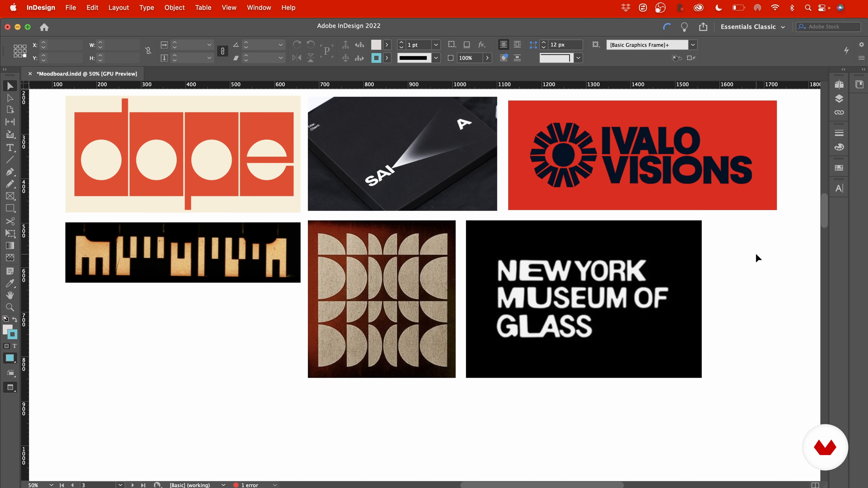
Task: Open the rotation angle dropdown
Action: coord(280,45)
